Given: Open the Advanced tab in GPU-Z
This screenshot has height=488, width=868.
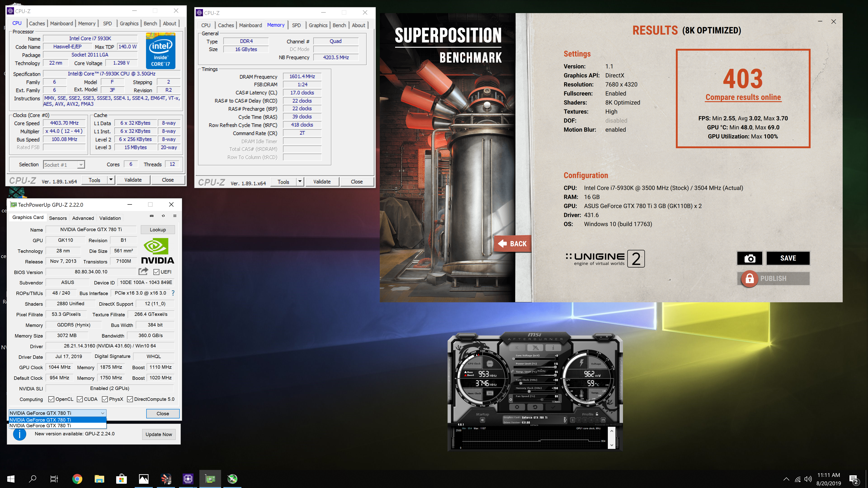Looking at the screenshot, I should [x=83, y=218].
